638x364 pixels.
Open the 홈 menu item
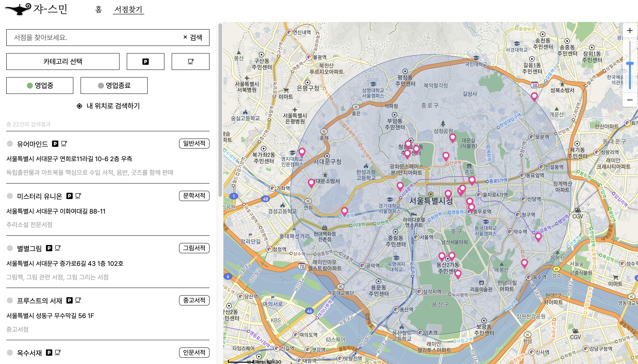click(x=98, y=9)
